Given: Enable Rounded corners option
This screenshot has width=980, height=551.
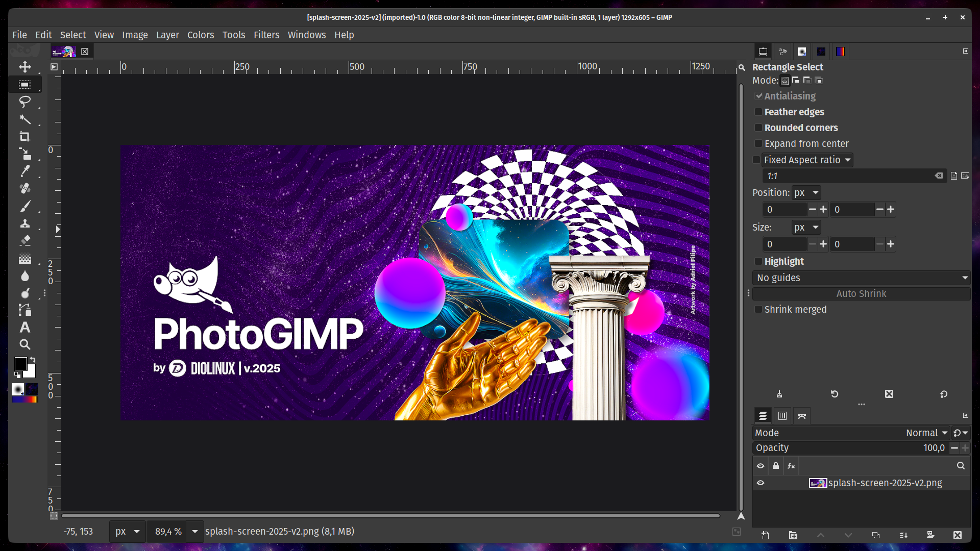Looking at the screenshot, I should click(x=758, y=127).
